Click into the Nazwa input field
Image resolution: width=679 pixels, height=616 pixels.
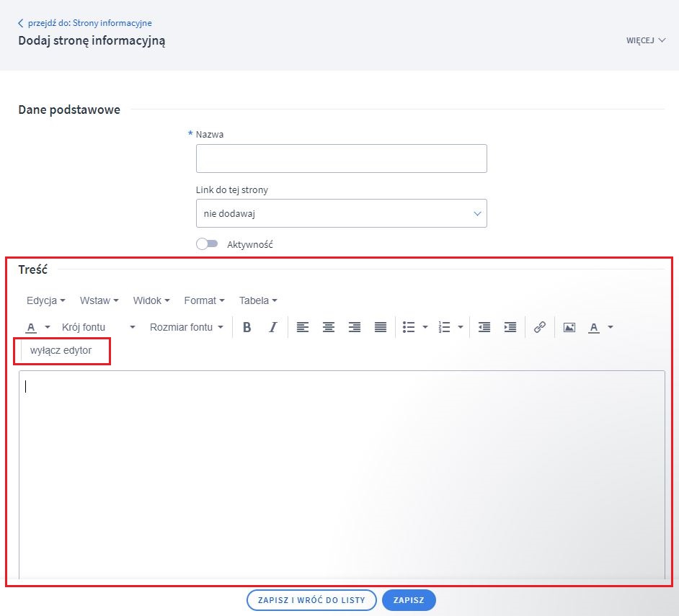coord(341,159)
